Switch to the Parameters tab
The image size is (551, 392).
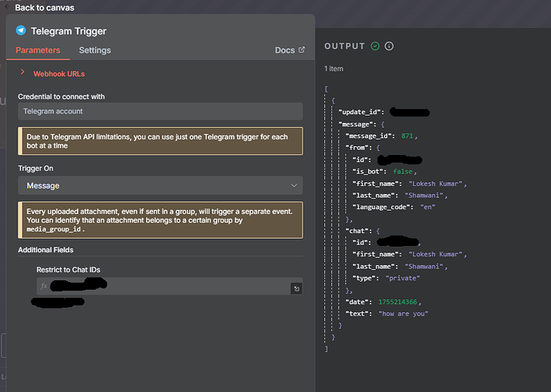38,50
